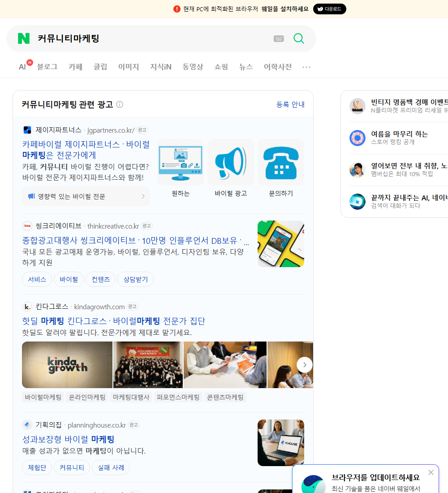Open the 씽크리에이티브 phone thumbnail image
The image size is (448, 493).
tap(281, 244)
